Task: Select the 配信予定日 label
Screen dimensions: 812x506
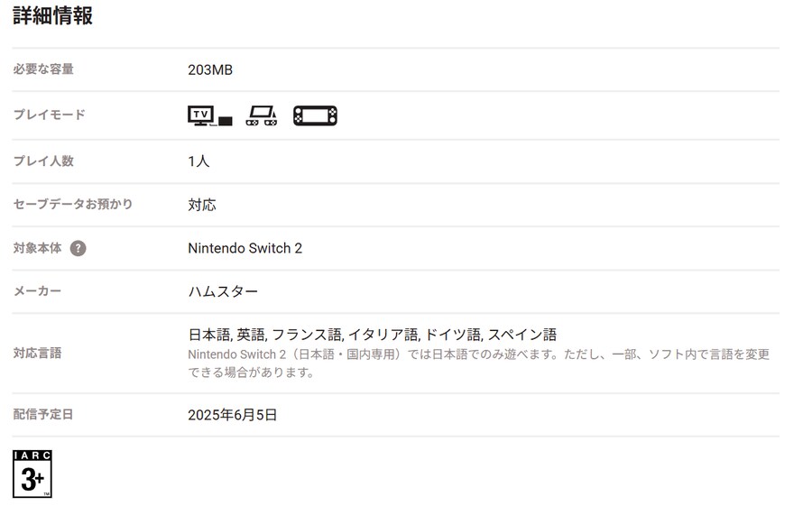Action: click(43, 414)
